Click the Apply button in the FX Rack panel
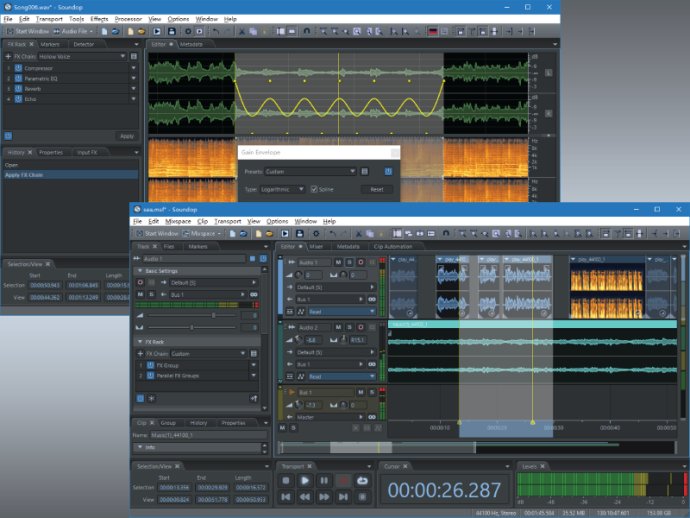 tap(127, 136)
